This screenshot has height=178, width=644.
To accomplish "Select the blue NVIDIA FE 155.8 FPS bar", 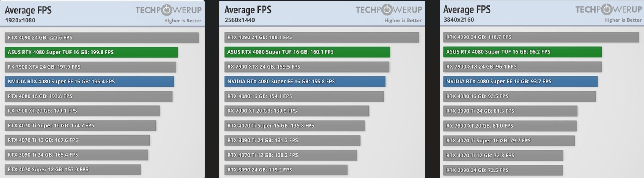I will point(305,82).
